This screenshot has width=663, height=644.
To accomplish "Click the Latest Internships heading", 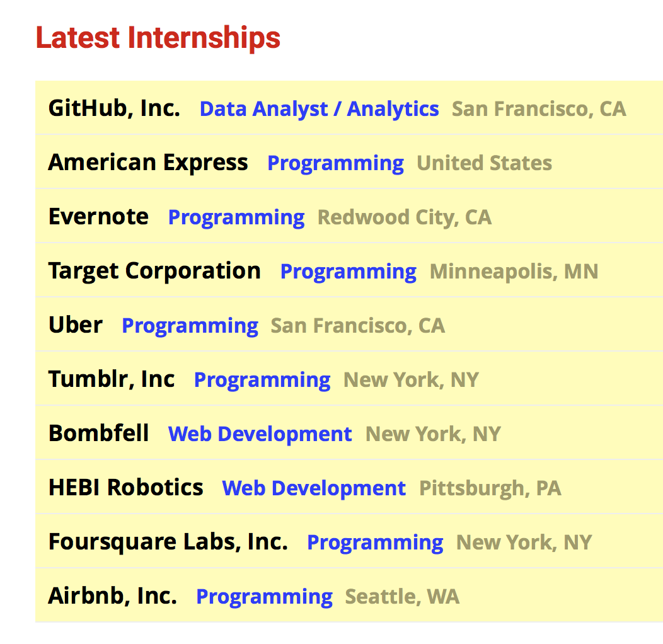I will [x=158, y=38].
